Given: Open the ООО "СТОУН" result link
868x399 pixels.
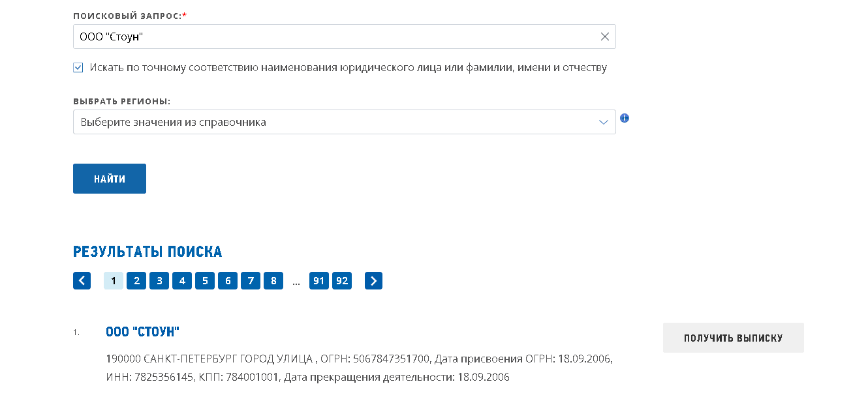Looking at the screenshot, I should click(x=142, y=332).
